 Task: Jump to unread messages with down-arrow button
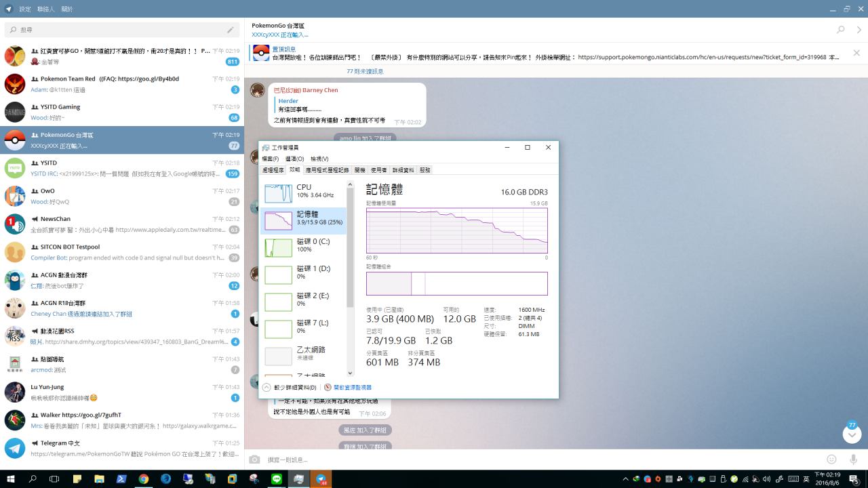point(852,434)
